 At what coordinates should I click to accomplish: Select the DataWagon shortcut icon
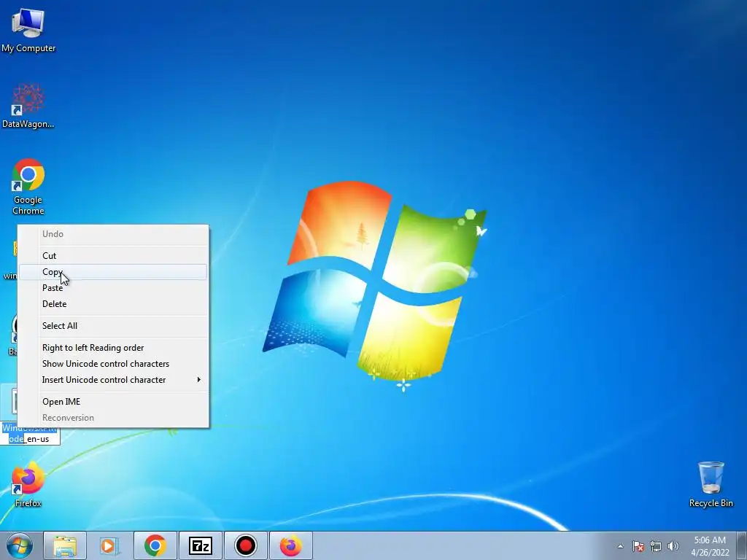(x=28, y=106)
